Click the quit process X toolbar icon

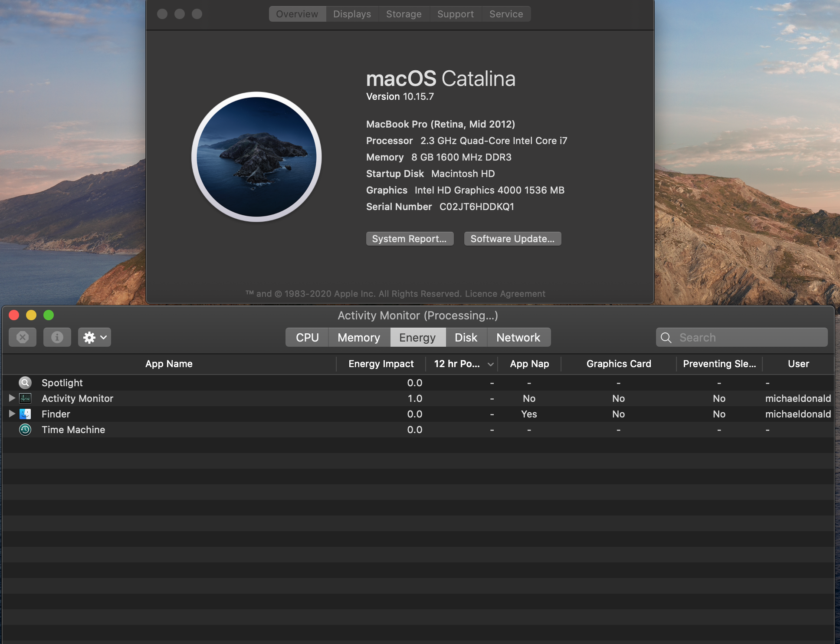[x=23, y=337]
